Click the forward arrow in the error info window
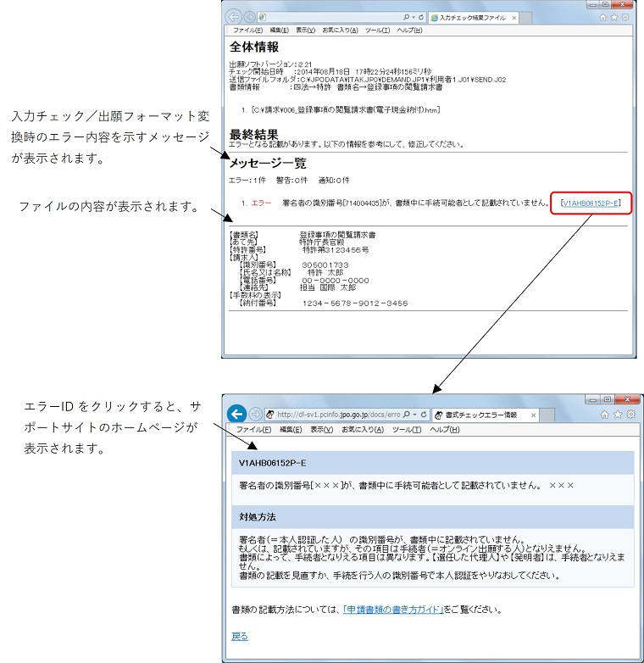The height and width of the screenshot is (663, 644). tap(256, 415)
